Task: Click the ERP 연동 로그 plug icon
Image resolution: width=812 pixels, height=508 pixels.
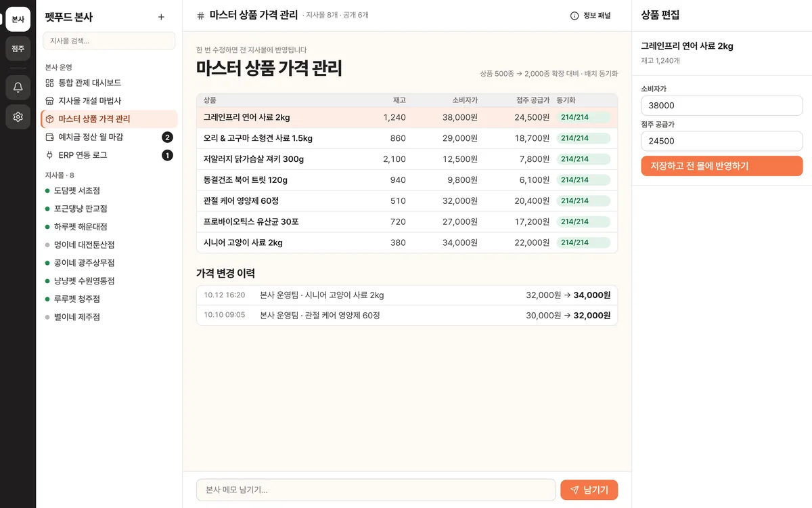Action: pyautogui.click(x=49, y=155)
